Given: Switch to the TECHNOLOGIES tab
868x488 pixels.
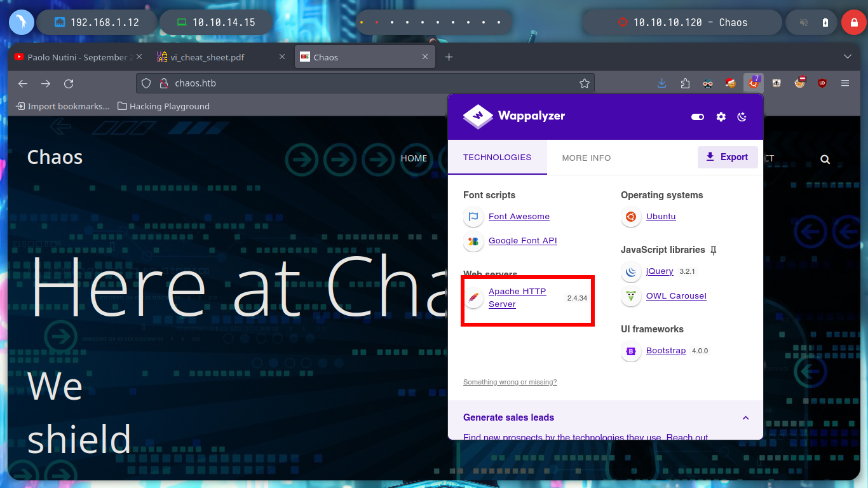Looking at the screenshot, I should [497, 158].
